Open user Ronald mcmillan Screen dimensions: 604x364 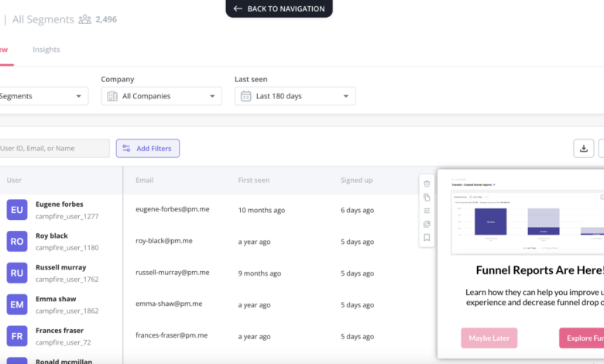pyautogui.click(x=64, y=361)
